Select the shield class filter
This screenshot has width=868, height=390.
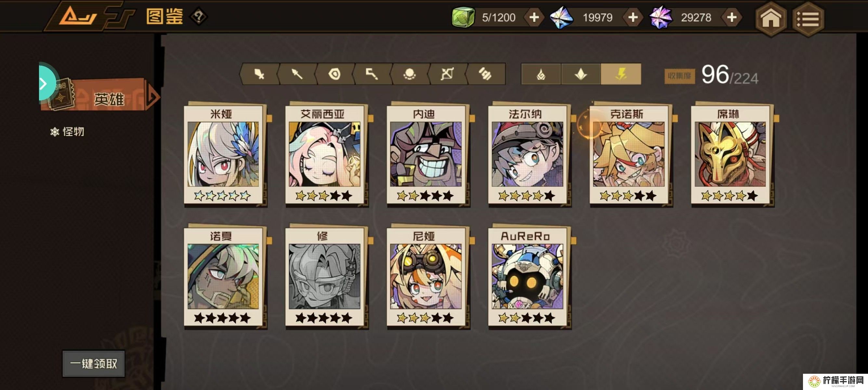coord(335,74)
